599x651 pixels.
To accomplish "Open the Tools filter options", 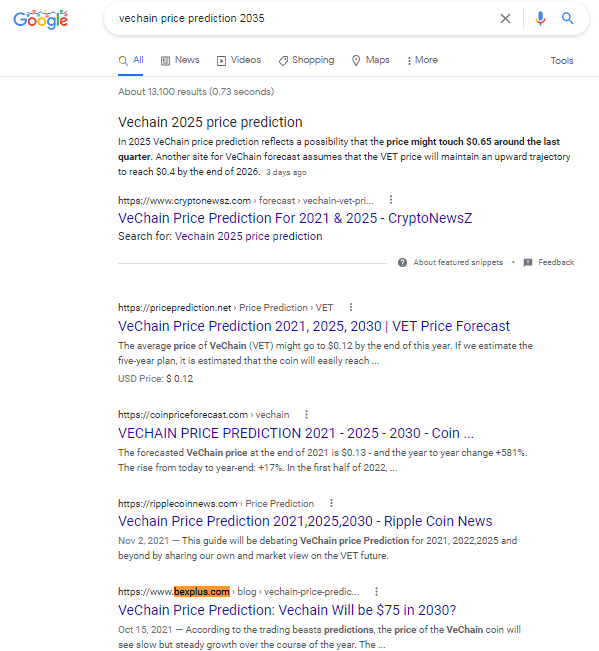I will click(562, 61).
